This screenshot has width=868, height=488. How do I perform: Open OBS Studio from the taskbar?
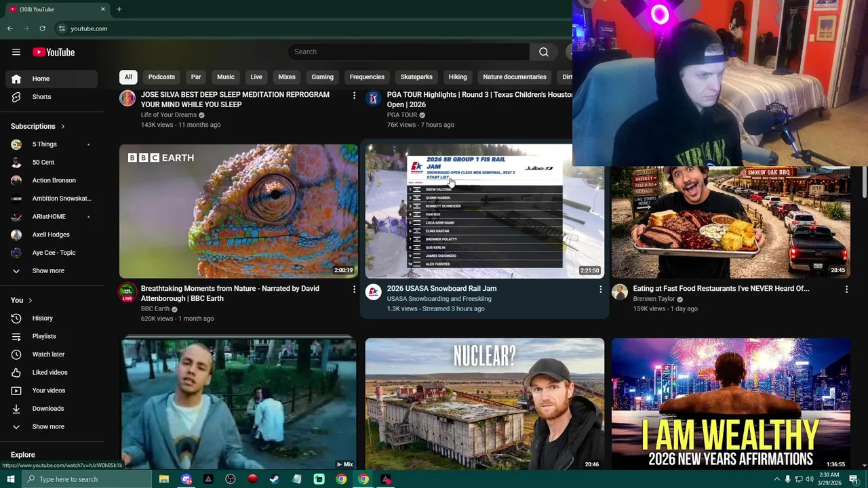coord(231,479)
